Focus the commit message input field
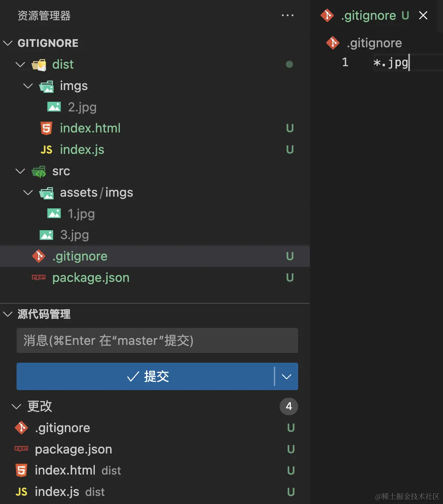Image resolution: width=443 pixels, height=504 pixels. point(157,340)
